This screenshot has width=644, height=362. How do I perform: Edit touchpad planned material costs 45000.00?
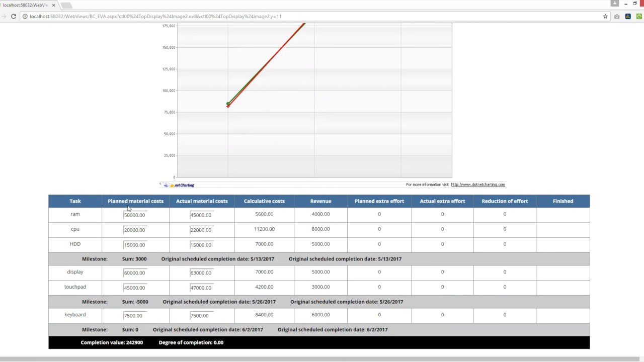click(x=135, y=288)
